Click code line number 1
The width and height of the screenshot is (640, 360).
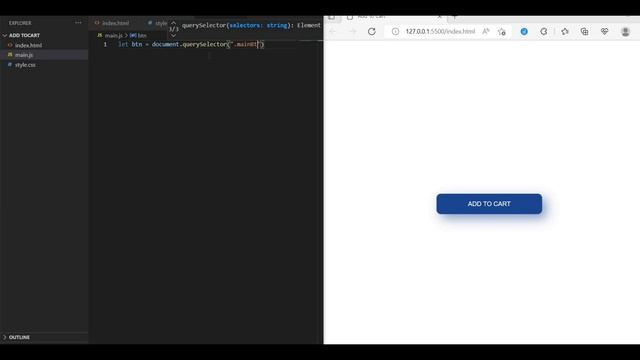point(105,44)
